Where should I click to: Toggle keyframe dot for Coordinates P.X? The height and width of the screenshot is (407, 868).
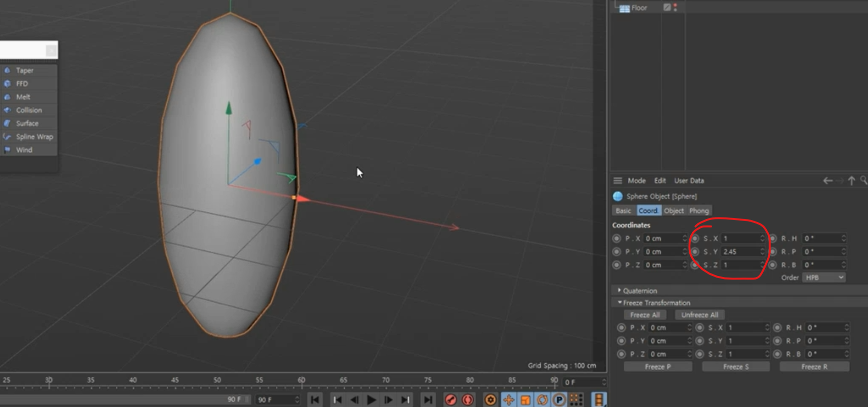click(x=616, y=238)
